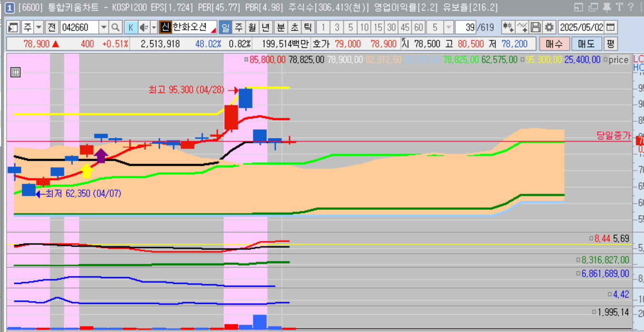Viewport: 644px width, 332px height.
Task: Click the 매도 sell button
Action: point(586,44)
